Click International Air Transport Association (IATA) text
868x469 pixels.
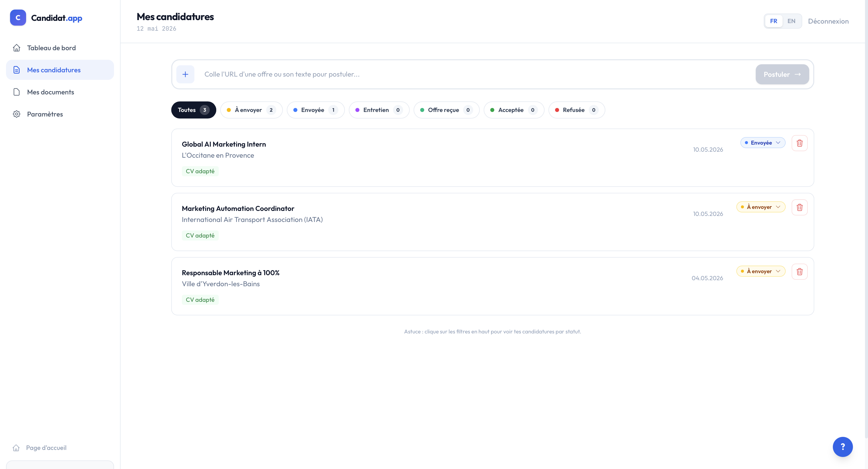[x=252, y=220]
